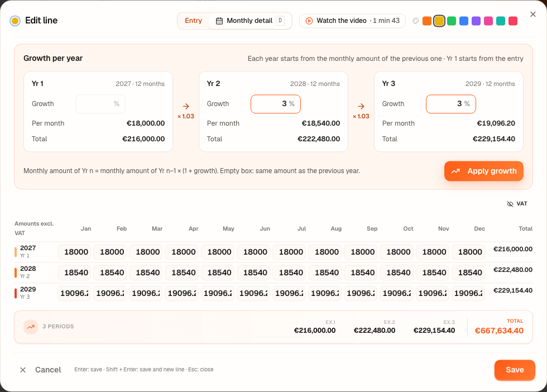
Task: Focus the Yr 1 growth percentage field
Action: pyautogui.click(x=100, y=104)
